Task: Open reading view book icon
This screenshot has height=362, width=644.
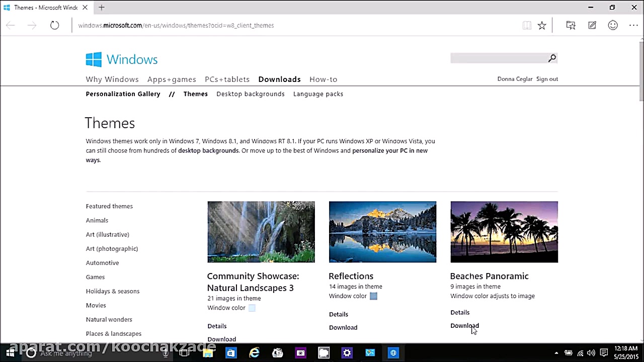Action: click(527, 25)
